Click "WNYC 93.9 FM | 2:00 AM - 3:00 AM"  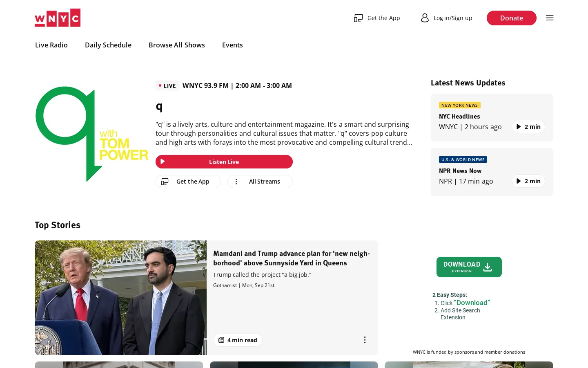point(237,85)
